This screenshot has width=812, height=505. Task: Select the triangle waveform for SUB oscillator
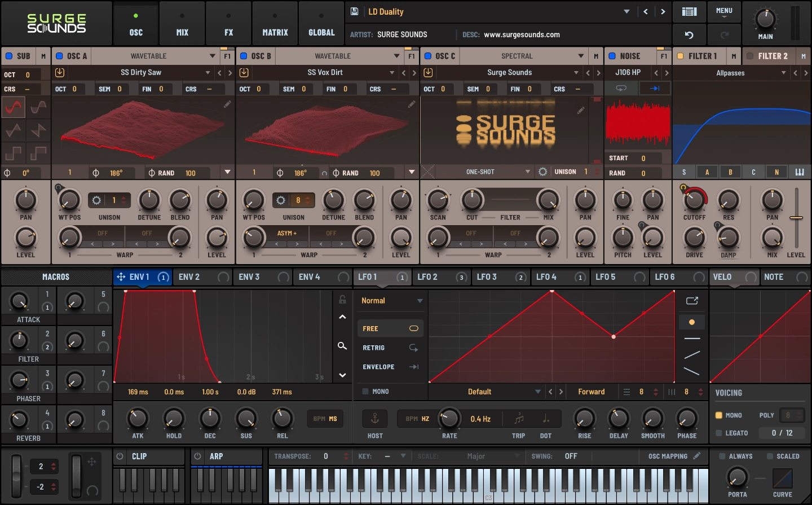(x=14, y=130)
